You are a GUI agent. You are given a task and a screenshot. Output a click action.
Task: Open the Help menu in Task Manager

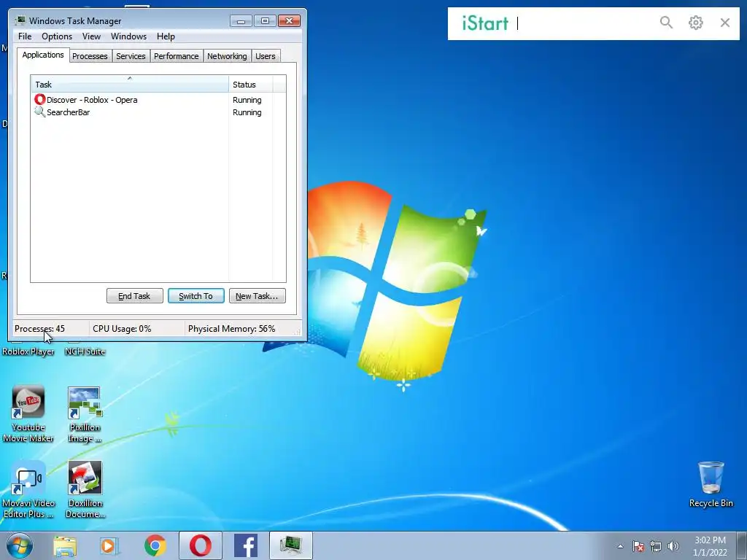click(x=166, y=36)
